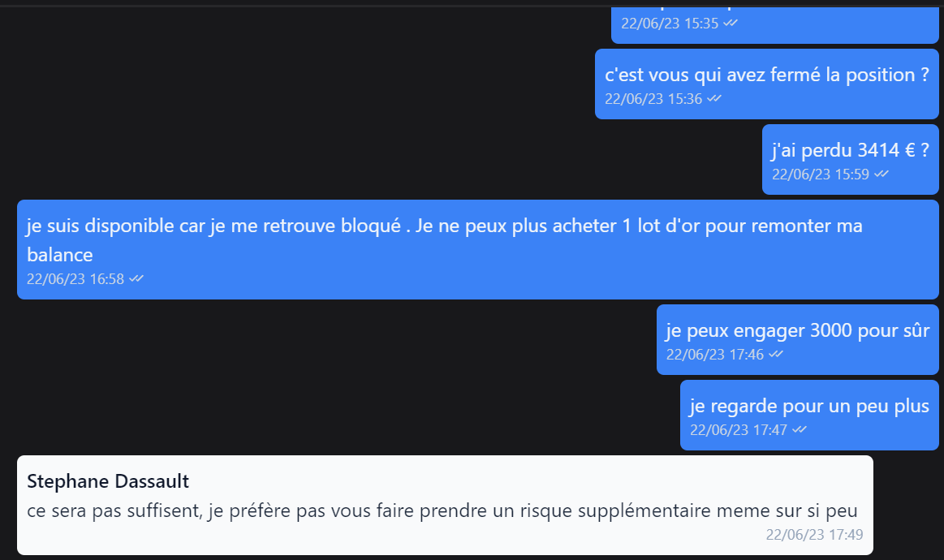Click the 22/06/23 17:46 timestamp
Screen dimensions: 944x560
(x=714, y=354)
